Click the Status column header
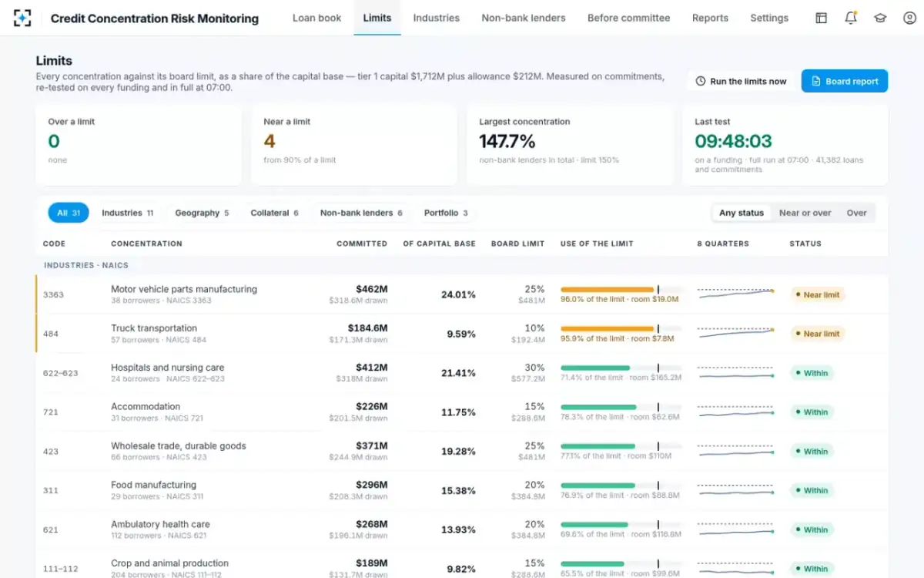Image resolution: width=924 pixels, height=578 pixels. click(805, 244)
